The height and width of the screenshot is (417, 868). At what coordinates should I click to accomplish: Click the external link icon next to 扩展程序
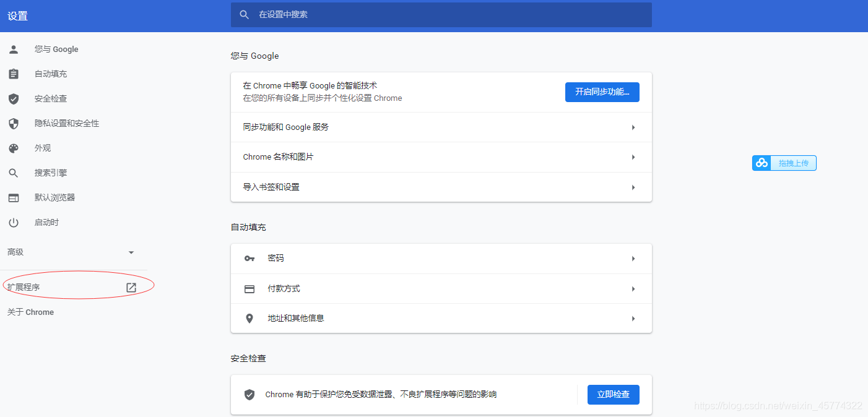[131, 288]
